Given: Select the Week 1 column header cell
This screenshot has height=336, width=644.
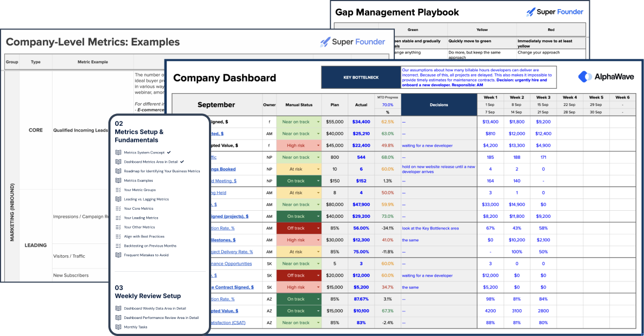Looking at the screenshot, I should pyautogui.click(x=490, y=97).
